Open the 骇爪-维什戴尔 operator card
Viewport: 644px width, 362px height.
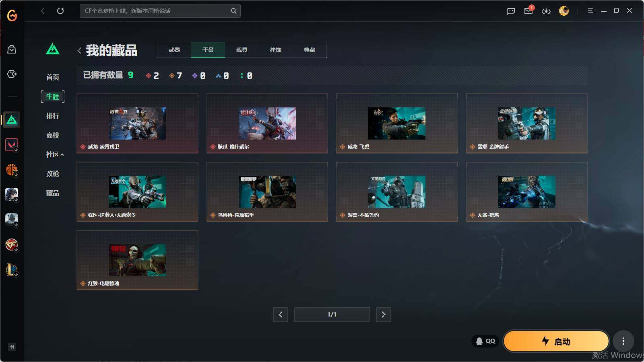[267, 123]
